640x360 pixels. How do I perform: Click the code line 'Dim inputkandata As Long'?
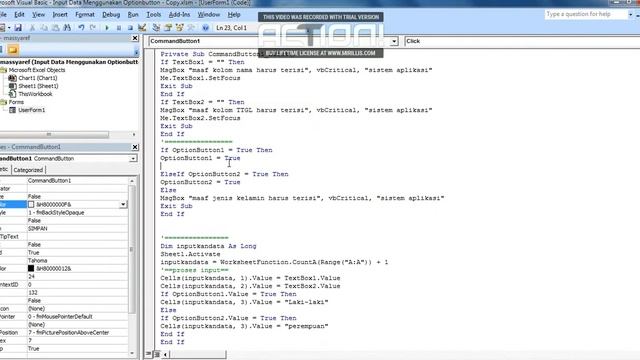point(208,246)
